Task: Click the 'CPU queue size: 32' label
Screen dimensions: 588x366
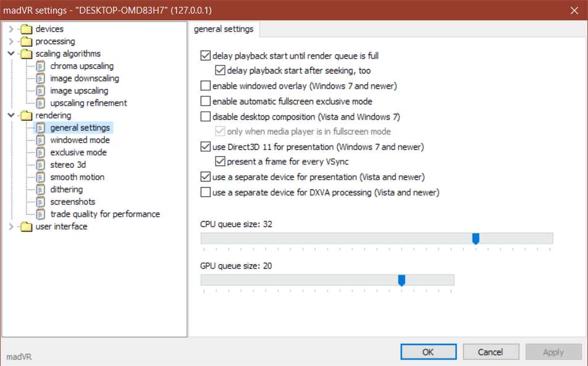Action: [x=236, y=224]
